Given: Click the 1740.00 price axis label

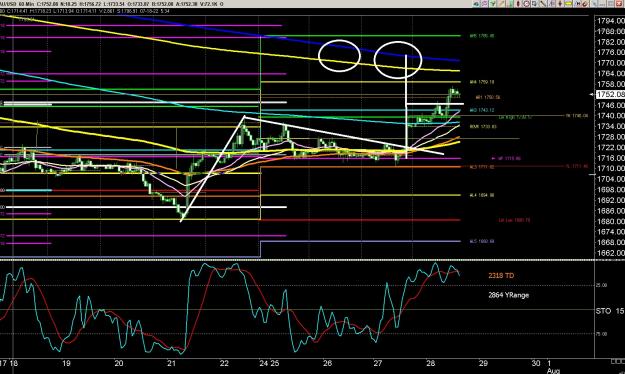Looking at the screenshot, I should coord(611,116).
